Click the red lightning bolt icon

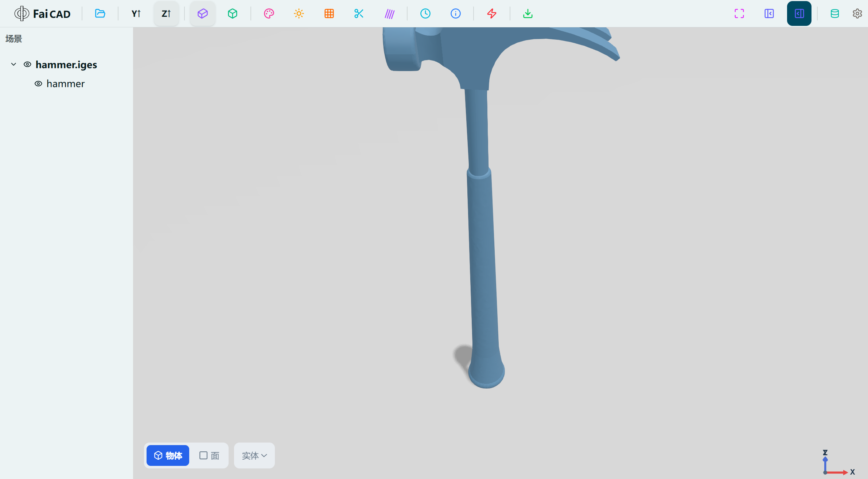coord(492,14)
